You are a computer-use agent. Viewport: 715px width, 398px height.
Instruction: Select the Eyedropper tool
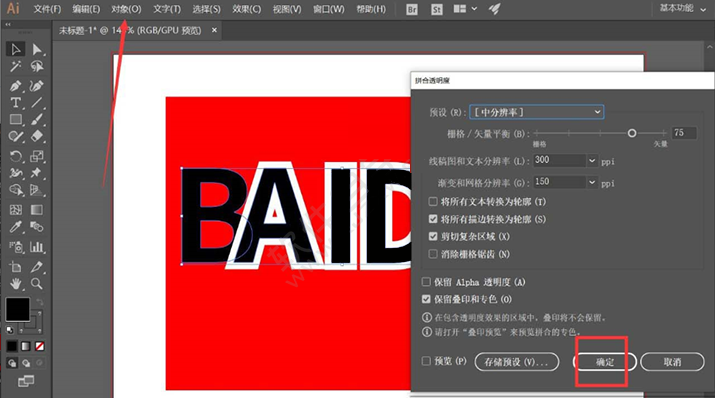[x=16, y=227]
